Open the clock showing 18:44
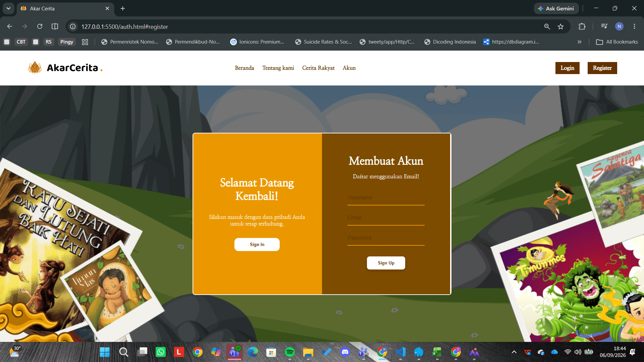The width and height of the screenshot is (644, 362). pyautogui.click(x=613, y=352)
